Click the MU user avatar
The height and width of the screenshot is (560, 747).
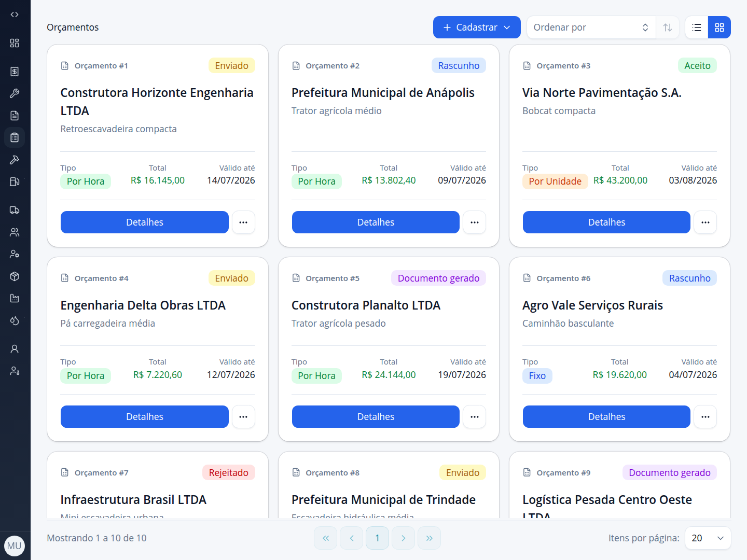point(15,545)
